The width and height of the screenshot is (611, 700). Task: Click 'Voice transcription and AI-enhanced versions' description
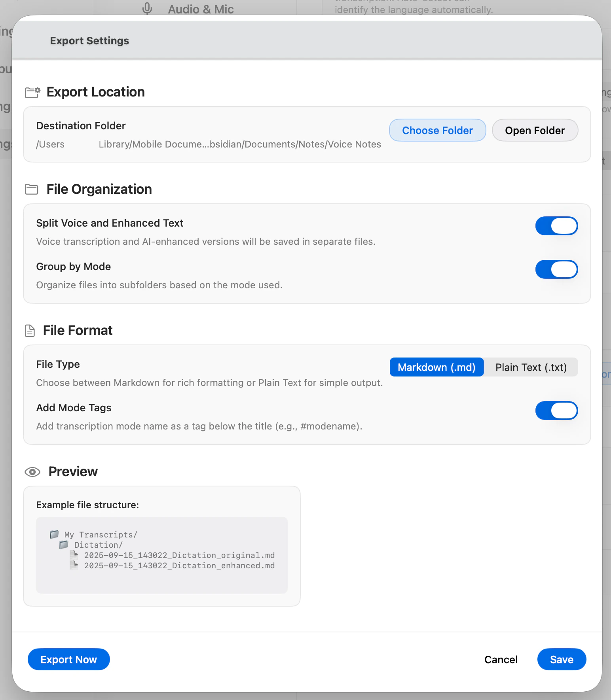tap(206, 242)
